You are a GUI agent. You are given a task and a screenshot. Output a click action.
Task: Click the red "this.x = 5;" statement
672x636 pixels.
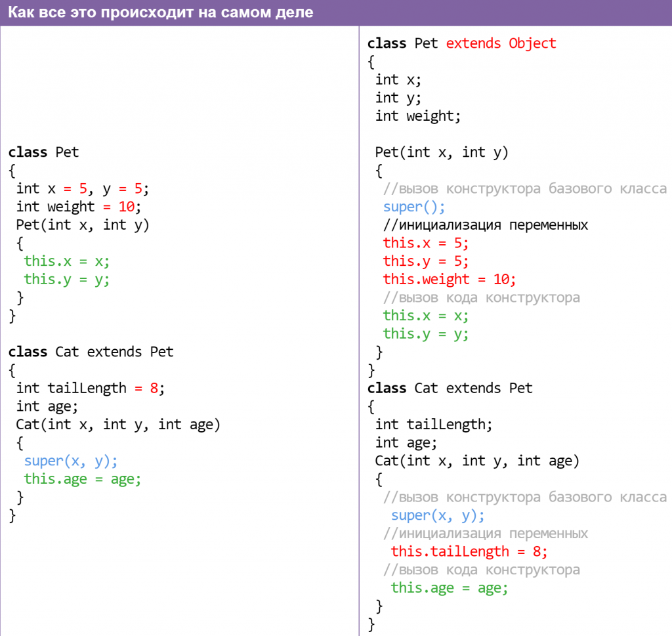(x=426, y=243)
